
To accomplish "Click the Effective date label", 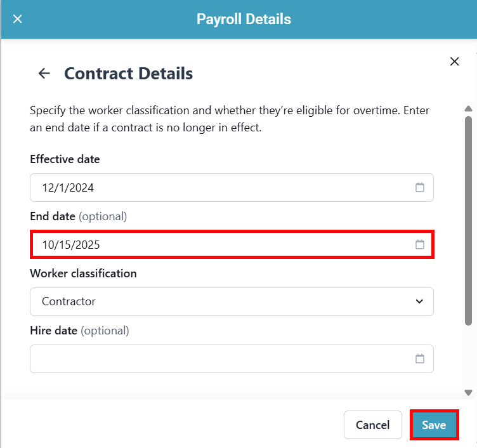I will point(65,159).
